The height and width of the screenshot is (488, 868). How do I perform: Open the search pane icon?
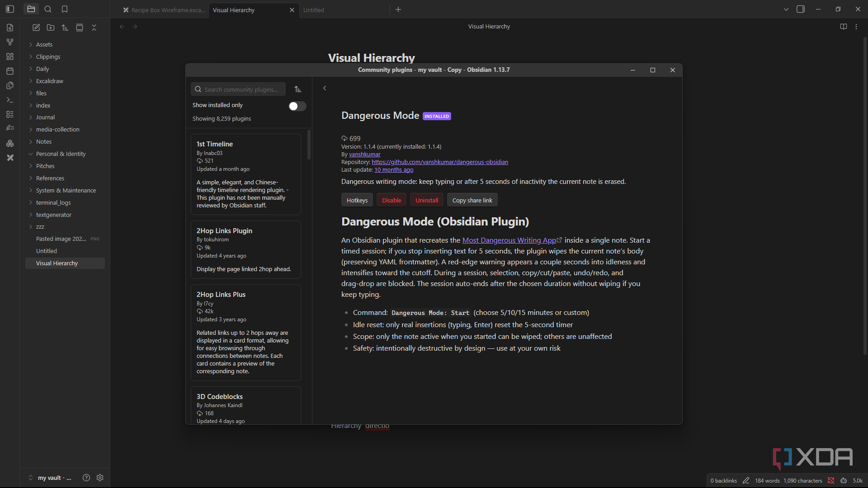point(48,9)
